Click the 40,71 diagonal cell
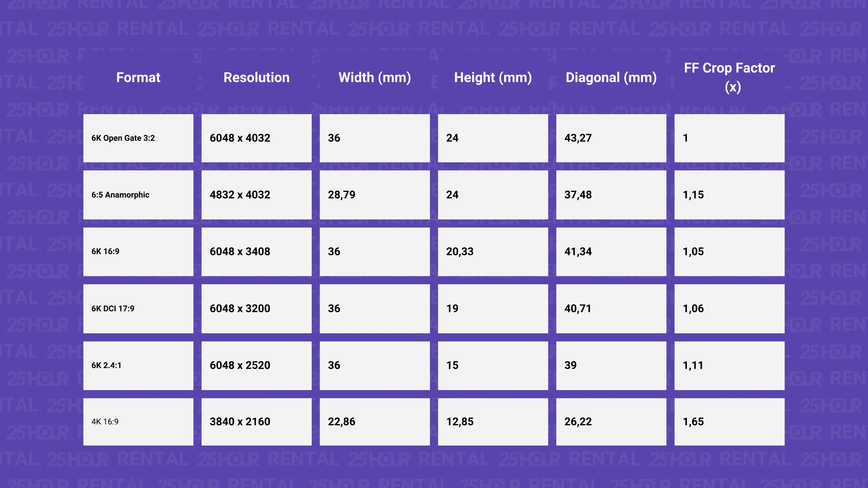 click(611, 309)
